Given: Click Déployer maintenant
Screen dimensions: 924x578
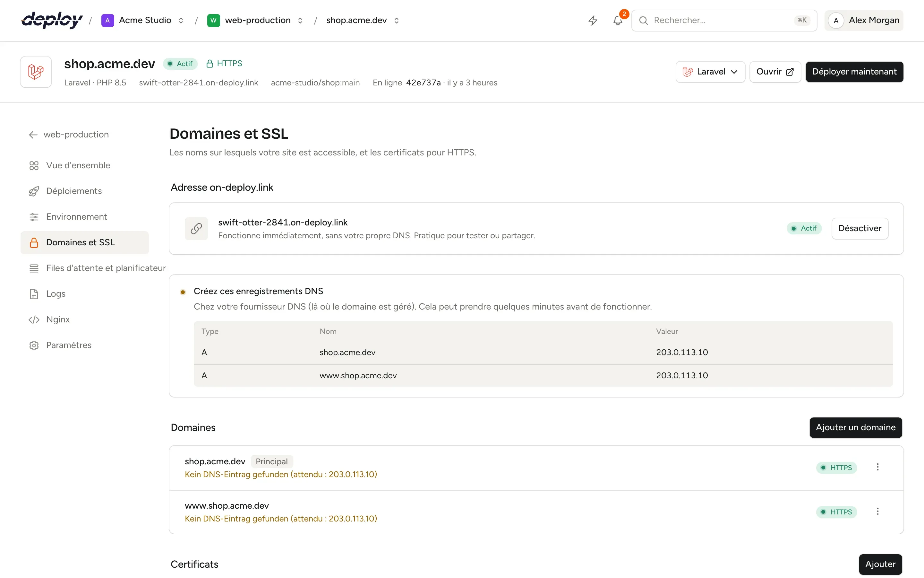Looking at the screenshot, I should click(x=854, y=72).
